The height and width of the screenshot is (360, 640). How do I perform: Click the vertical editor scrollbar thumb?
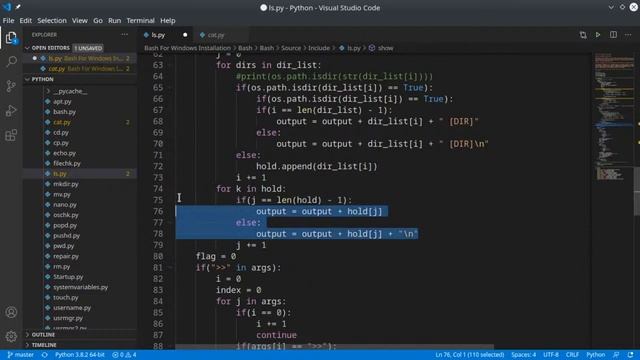(637, 191)
